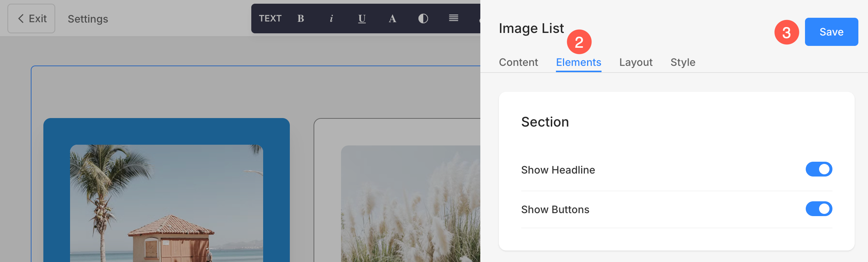This screenshot has width=868, height=262.
Task: Go to the Style tab
Action: point(683,62)
